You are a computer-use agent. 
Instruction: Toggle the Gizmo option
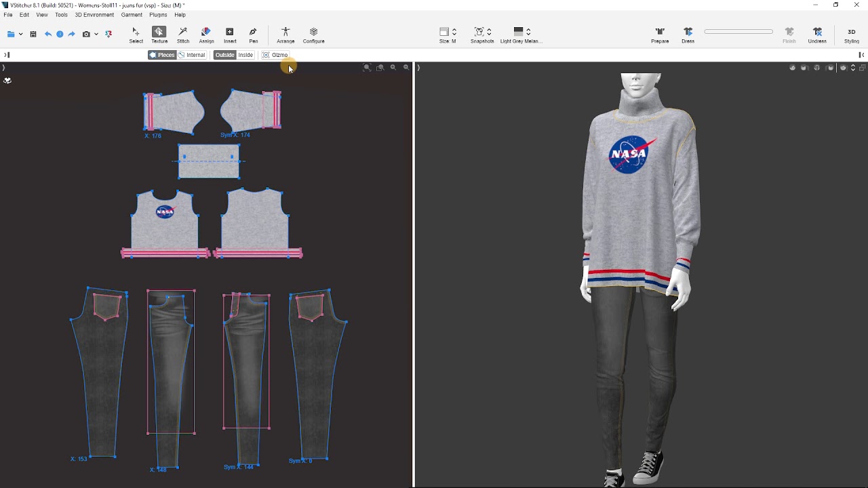click(275, 55)
